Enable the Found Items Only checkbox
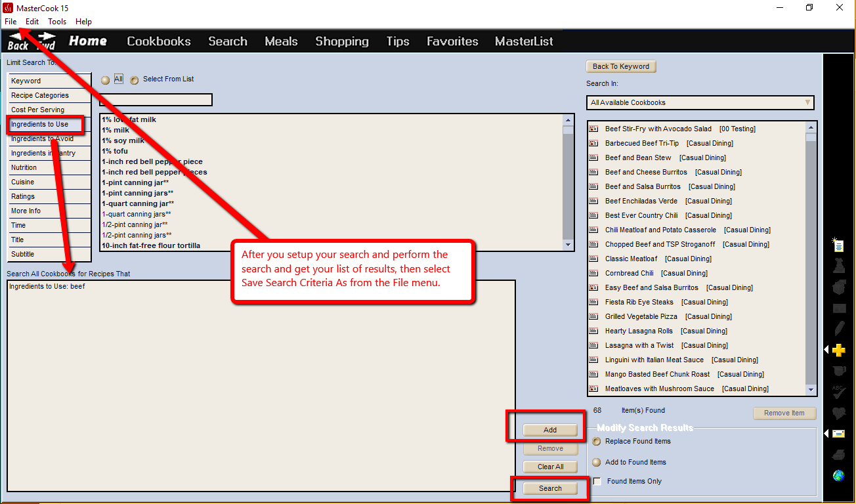The width and height of the screenshot is (856, 504). (597, 482)
